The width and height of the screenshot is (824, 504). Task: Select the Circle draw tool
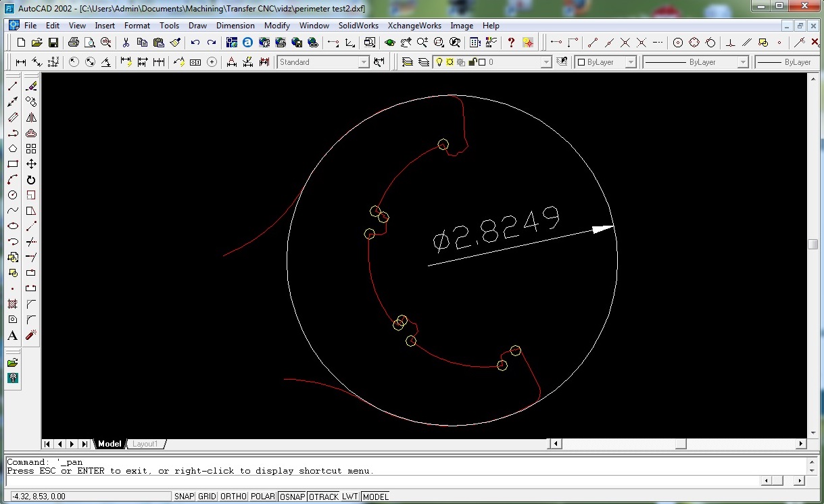pyautogui.click(x=13, y=195)
